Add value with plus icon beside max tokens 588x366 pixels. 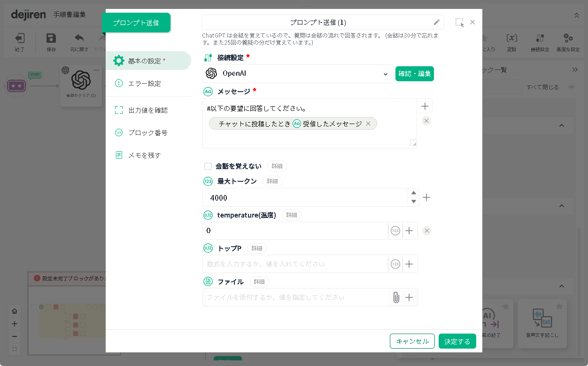coord(426,197)
